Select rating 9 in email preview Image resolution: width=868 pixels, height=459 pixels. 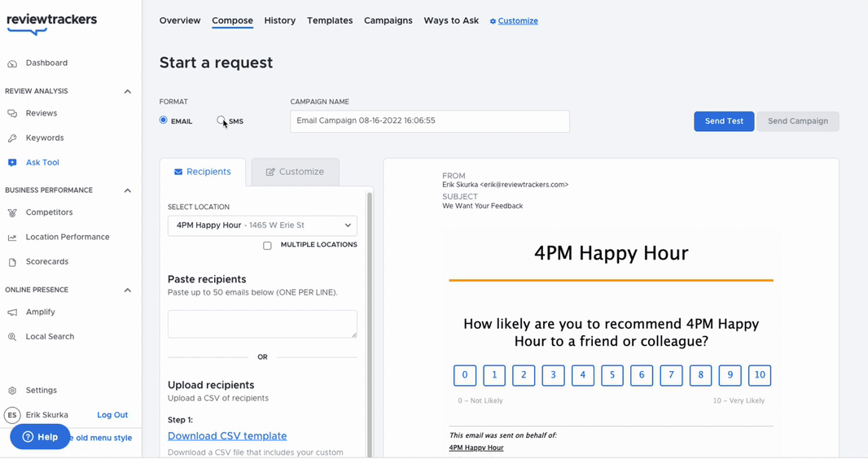[730, 375]
